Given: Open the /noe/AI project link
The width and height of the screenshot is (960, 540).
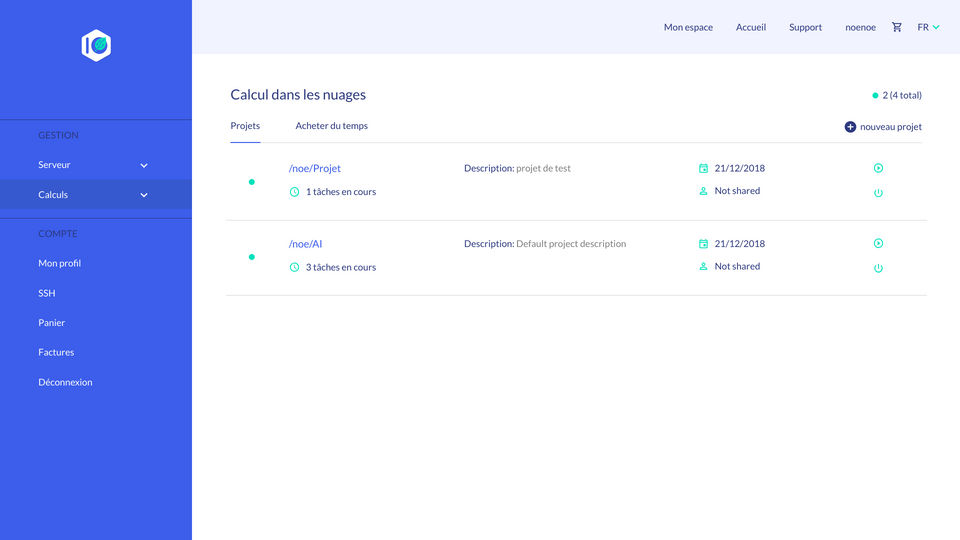Looking at the screenshot, I should pyautogui.click(x=305, y=243).
